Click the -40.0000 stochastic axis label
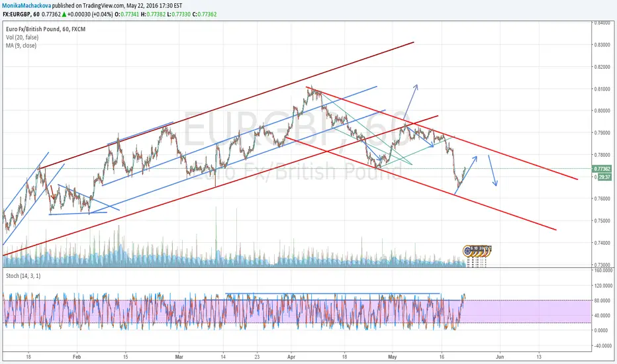This screenshot has width=617, height=364. coord(604,346)
